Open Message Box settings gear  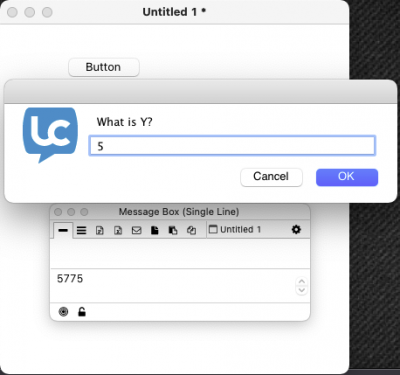296,229
